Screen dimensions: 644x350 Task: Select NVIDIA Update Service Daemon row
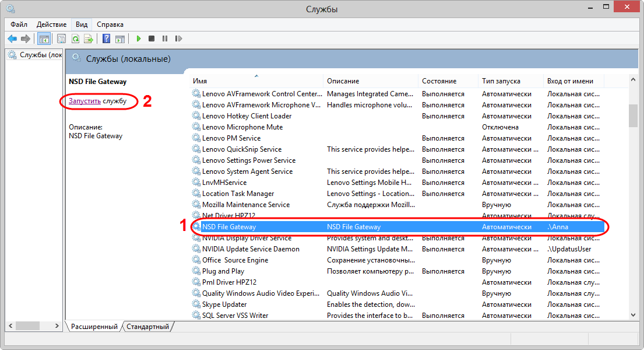(398, 249)
